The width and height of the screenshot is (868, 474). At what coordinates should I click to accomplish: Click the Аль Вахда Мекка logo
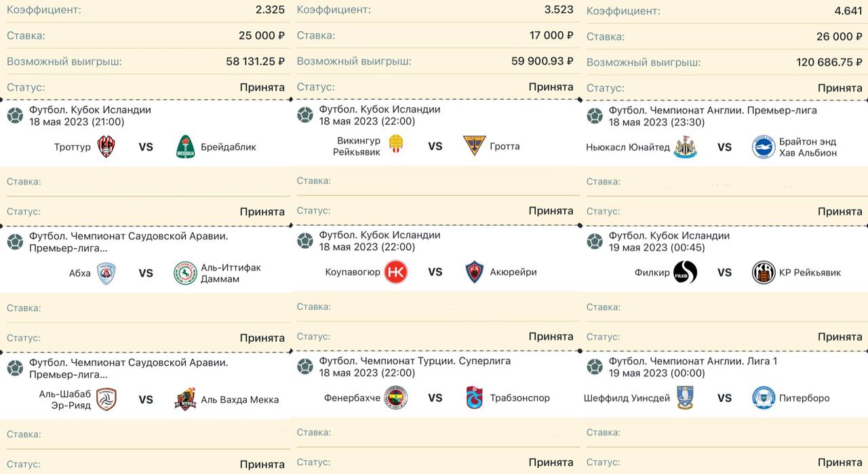(x=185, y=399)
